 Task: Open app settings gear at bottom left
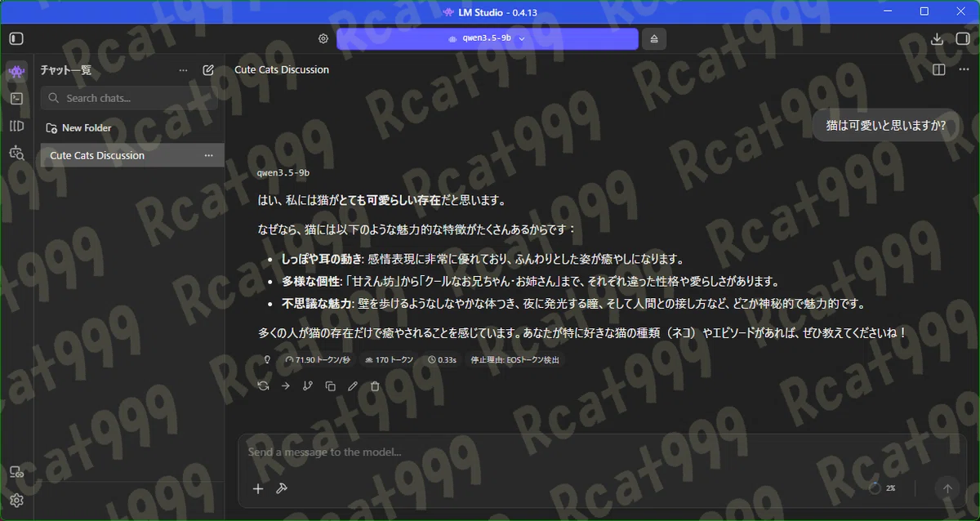pos(16,501)
